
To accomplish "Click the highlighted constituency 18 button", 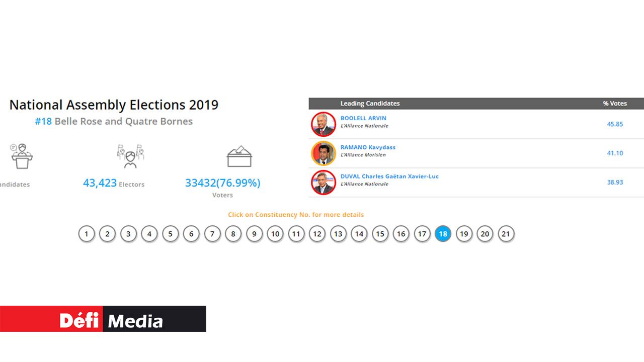I will point(443,234).
